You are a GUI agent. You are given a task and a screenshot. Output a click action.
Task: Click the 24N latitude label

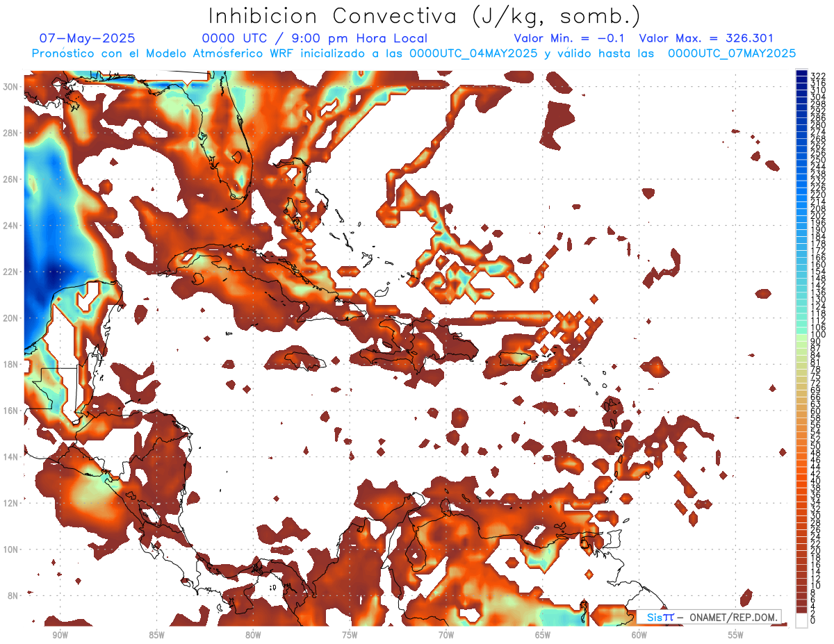[11, 226]
